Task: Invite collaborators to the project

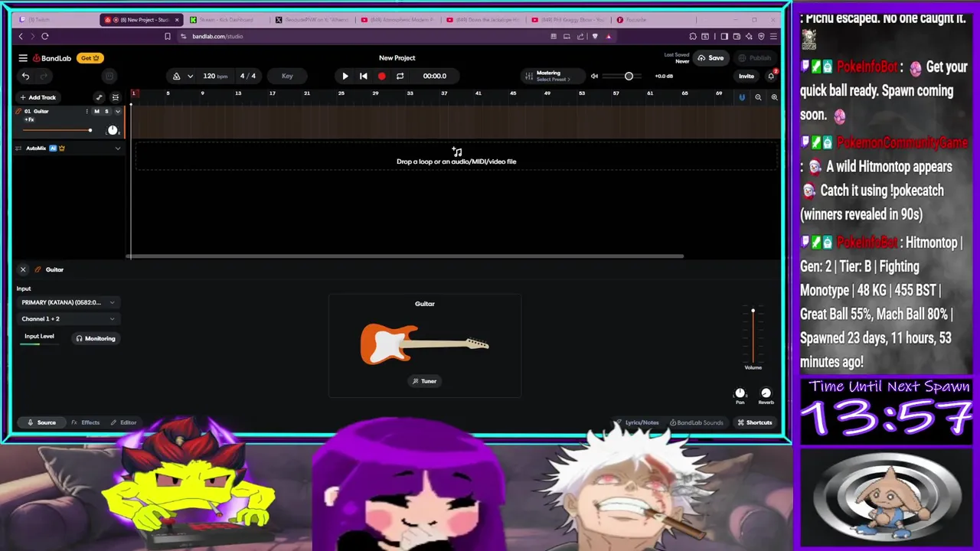Action: click(746, 76)
